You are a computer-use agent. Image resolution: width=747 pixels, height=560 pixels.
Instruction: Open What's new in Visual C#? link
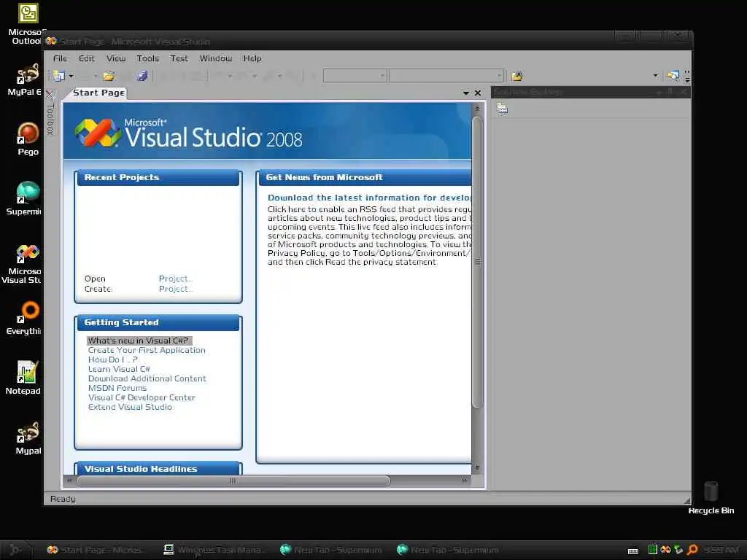point(139,341)
